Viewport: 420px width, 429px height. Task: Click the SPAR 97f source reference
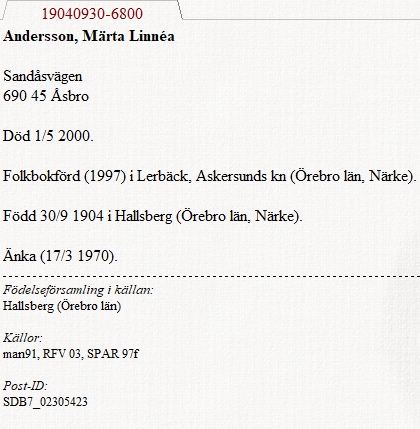[x=113, y=354]
